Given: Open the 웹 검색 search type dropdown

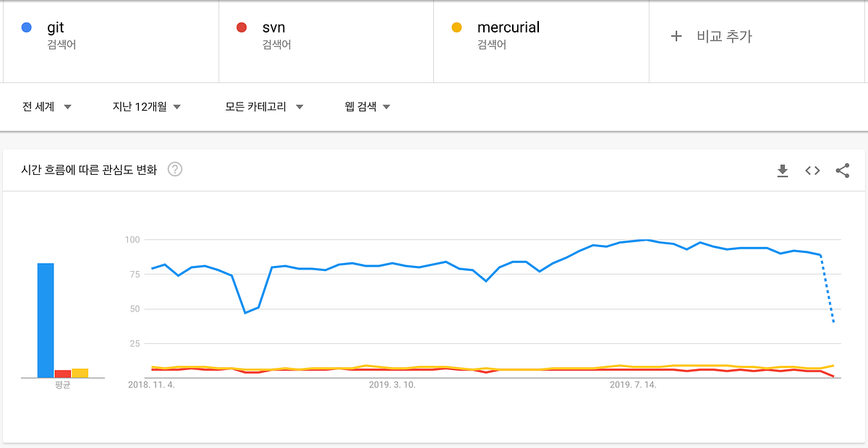Looking at the screenshot, I should (367, 107).
